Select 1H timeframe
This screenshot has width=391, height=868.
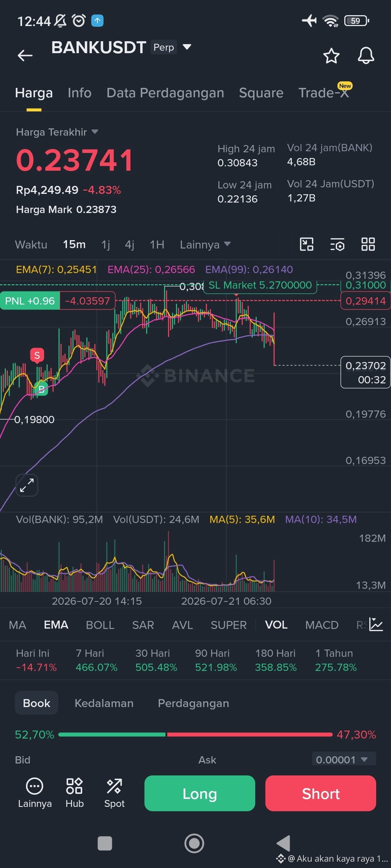click(x=157, y=244)
